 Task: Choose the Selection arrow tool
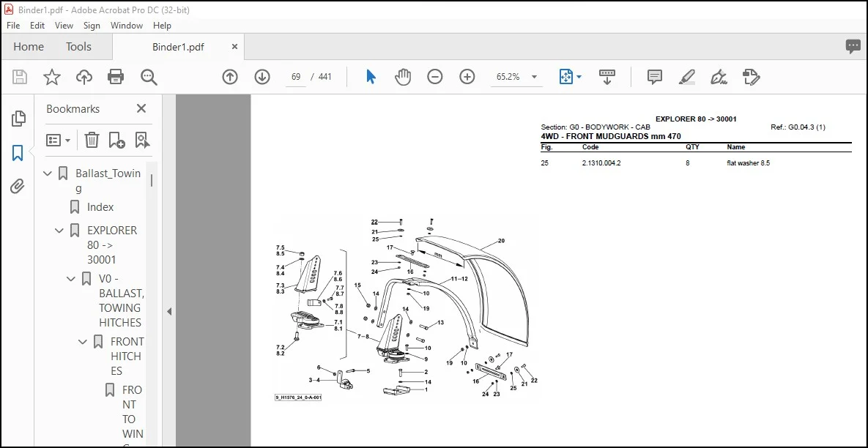click(371, 77)
